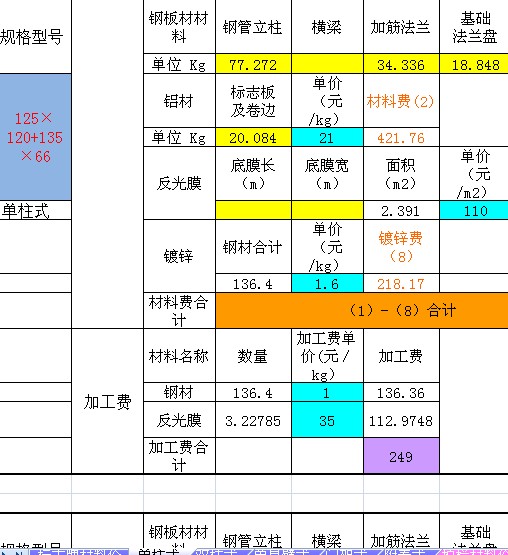Image resolution: width=508 pixels, height=555 pixels.
Task: Select the value 112.9748
Action: click(401, 420)
